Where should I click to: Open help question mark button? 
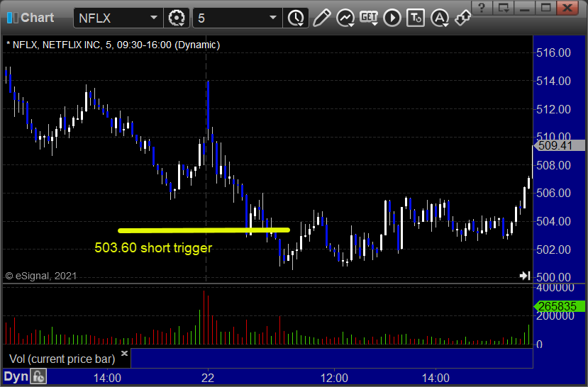482,8
